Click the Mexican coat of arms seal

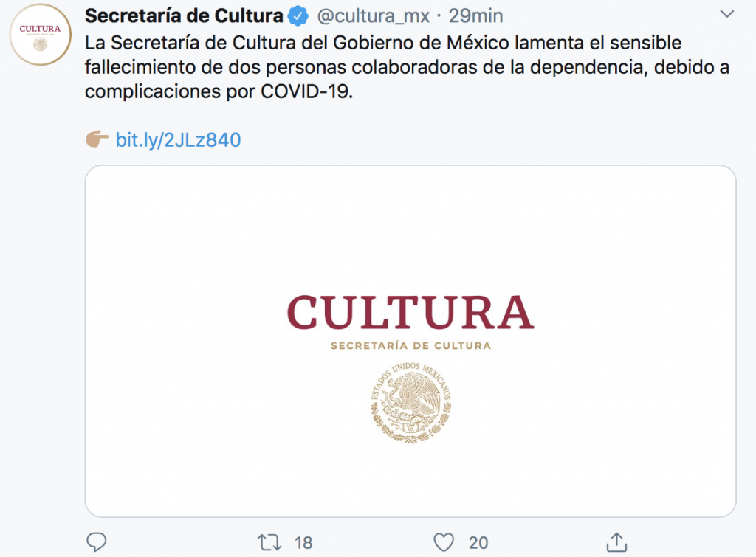(410, 403)
